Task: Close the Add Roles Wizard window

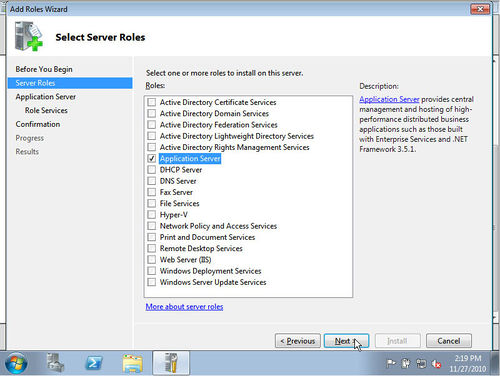Action: [480, 9]
